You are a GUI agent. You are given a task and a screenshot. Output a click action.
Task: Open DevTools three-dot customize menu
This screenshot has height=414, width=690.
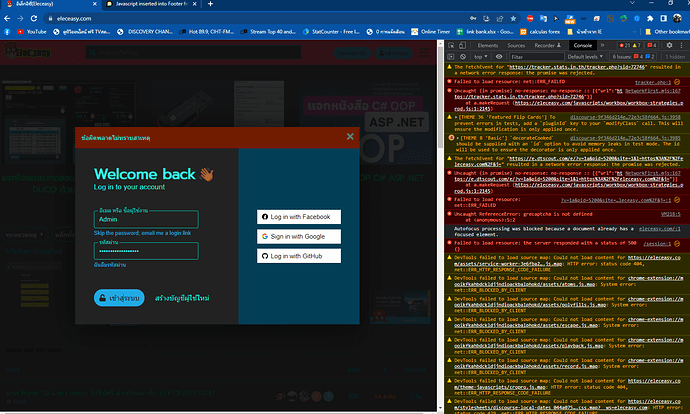[x=682, y=45]
